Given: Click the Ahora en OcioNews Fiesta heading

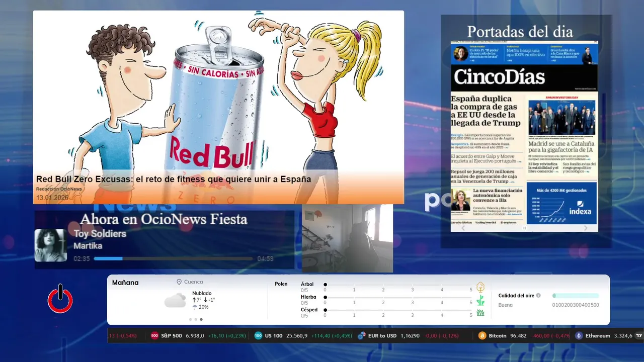Looking at the screenshot, I should tap(164, 219).
